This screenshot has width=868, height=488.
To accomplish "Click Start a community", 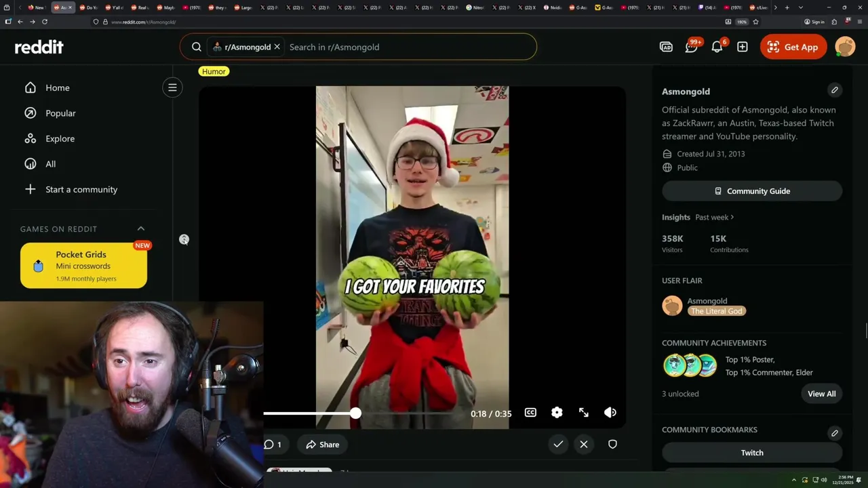I will [x=81, y=189].
